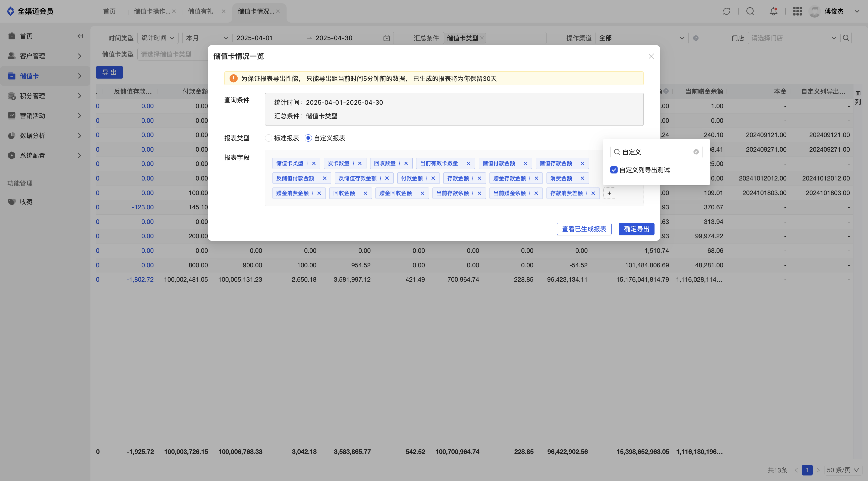Switch to the 储值卡情况 tab

tap(256, 12)
